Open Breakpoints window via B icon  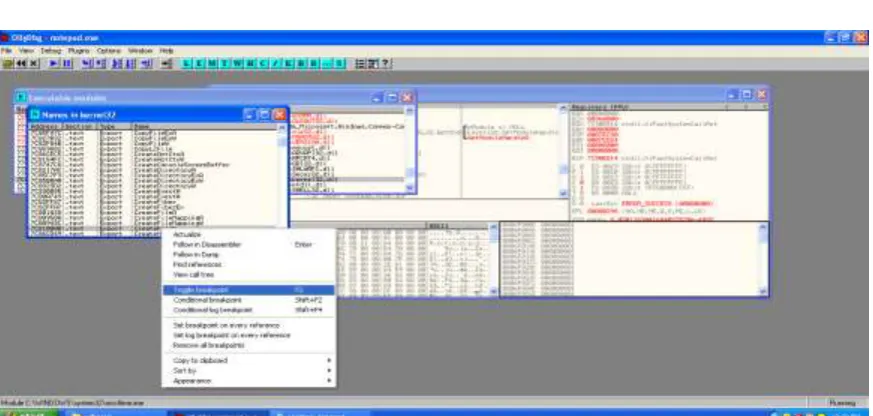[x=302, y=63]
